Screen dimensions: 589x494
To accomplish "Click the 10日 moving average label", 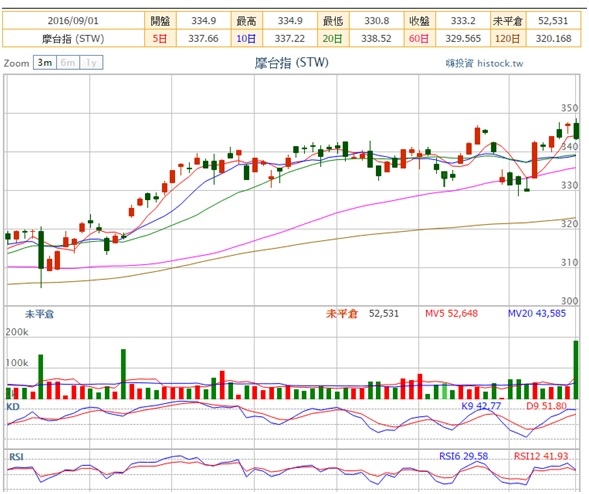I will [246, 38].
